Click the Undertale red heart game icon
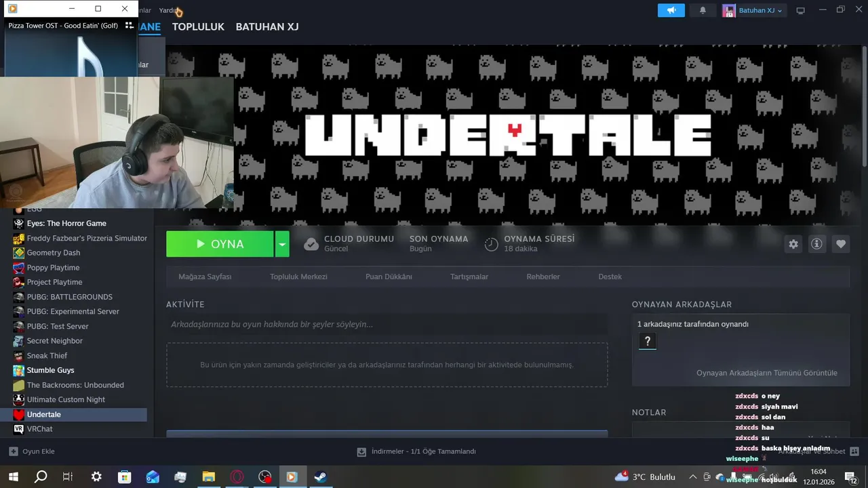 tap(19, 414)
